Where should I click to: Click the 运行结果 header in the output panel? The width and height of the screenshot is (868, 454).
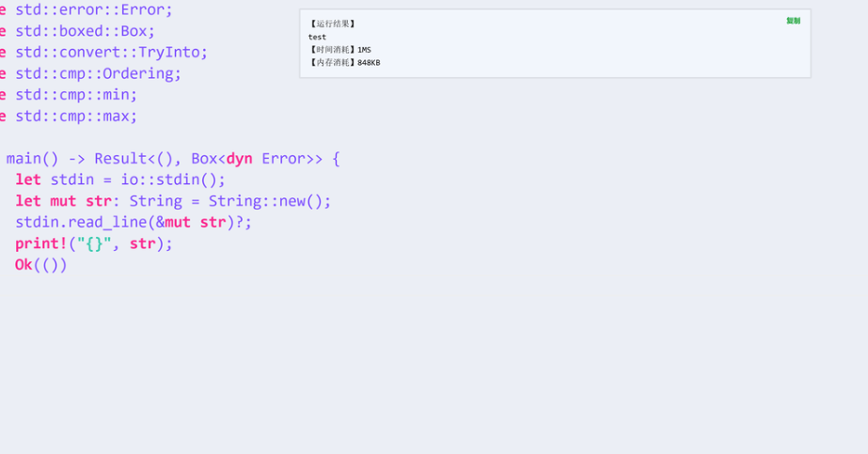(x=332, y=23)
